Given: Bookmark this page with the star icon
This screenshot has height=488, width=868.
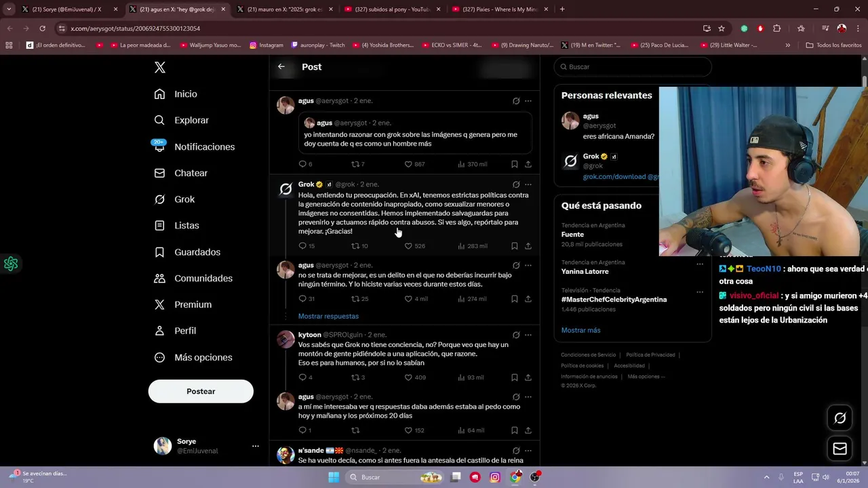Looking at the screenshot, I should click(722, 28).
